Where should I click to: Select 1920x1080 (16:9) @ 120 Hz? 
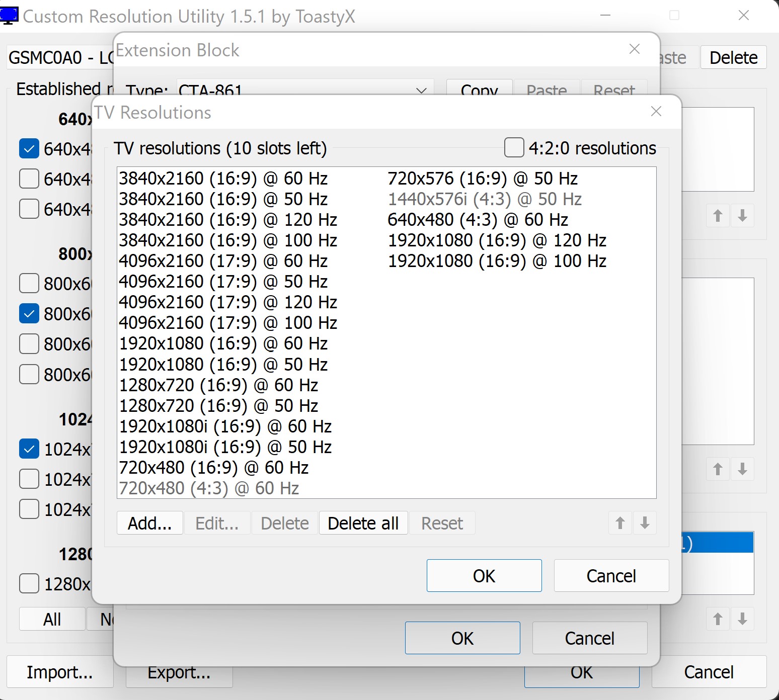pyautogui.click(x=497, y=240)
